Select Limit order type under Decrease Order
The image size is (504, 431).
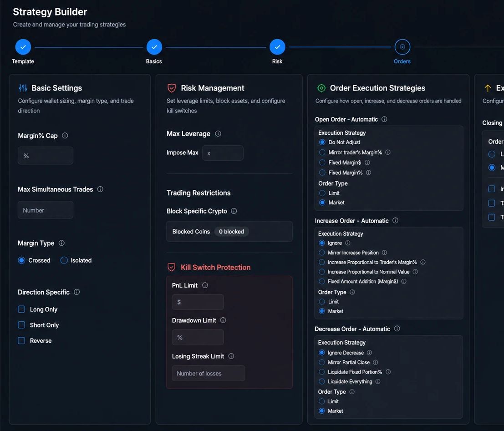[x=322, y=401]
